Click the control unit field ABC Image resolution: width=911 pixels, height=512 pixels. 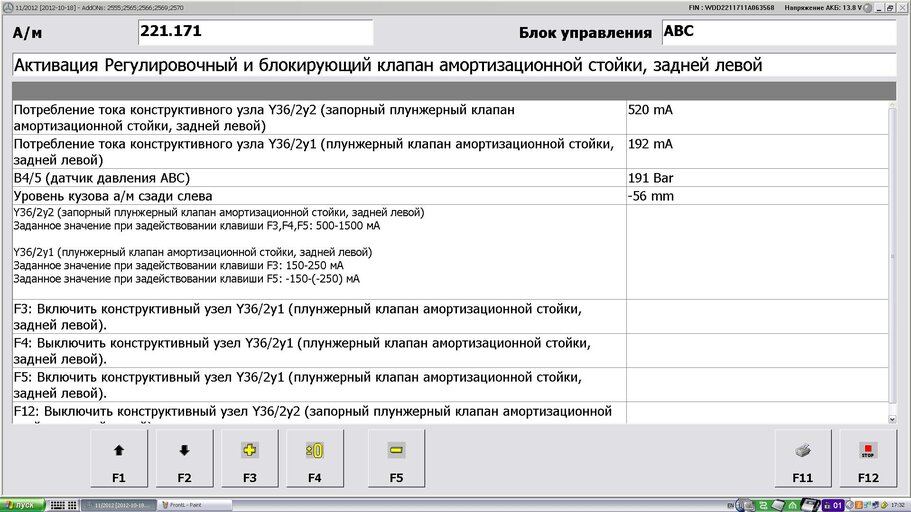pyautogui.click(x=779, y=32)
